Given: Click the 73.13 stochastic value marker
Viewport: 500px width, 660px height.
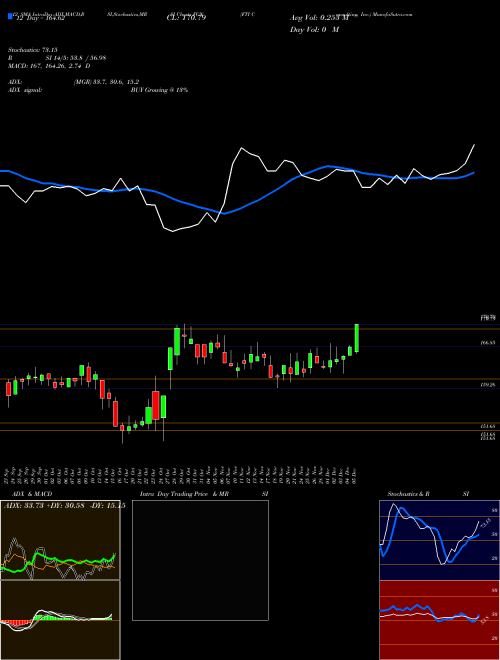Looking at the screenshot, I should 484,523.
